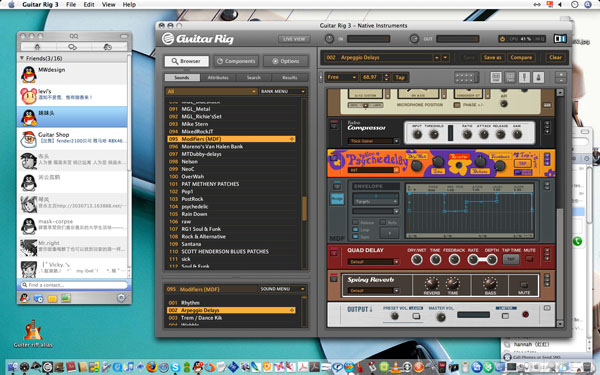Toggle Psychedelay power button
The height and width of the screenshot is (375, 600).
click(x=334, y=158)
